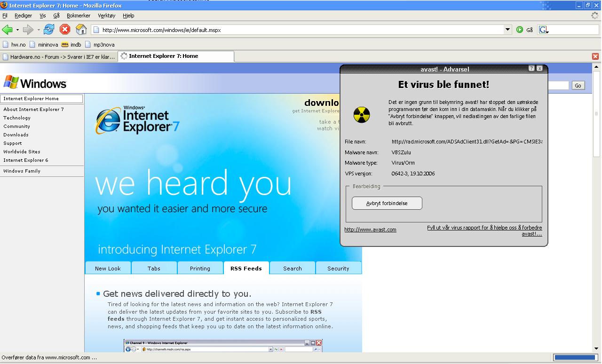Select the RSS Feeds page tab
Viewport: 602px width, 364px height.
coord(246,268)
